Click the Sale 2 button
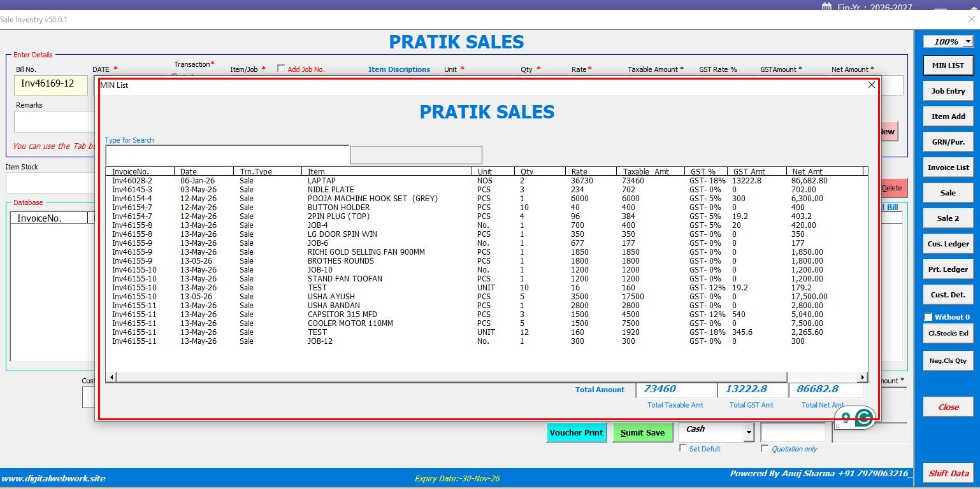 948,218
